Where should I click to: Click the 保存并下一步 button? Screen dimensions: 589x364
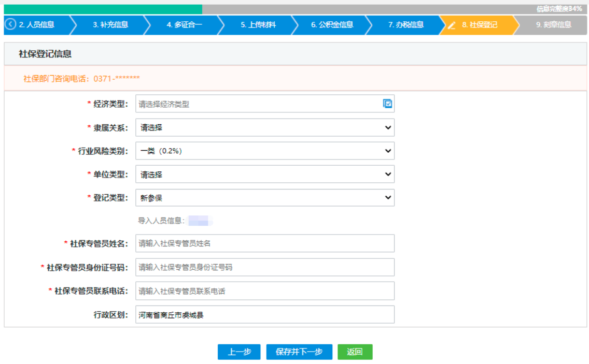pyautogui.click(x=299, y=352)
